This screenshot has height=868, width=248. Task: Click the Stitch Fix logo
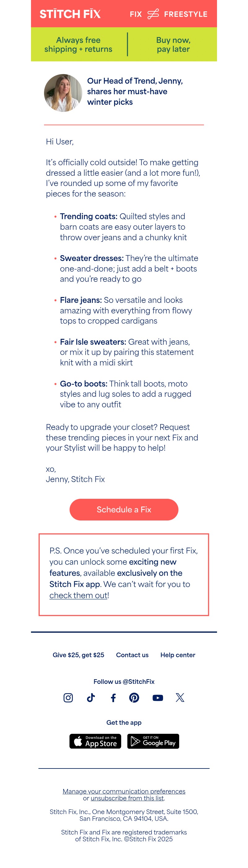coord(70,14)
